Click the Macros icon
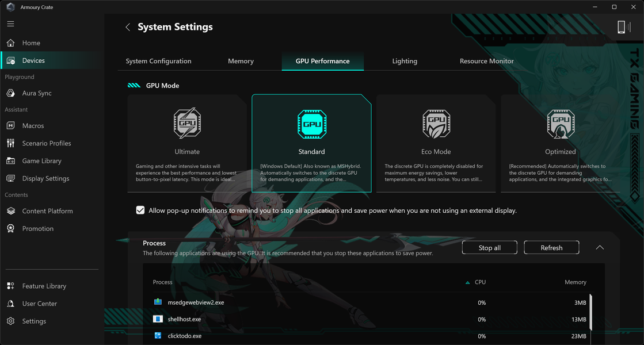644x345 pixels. (11, 125)
